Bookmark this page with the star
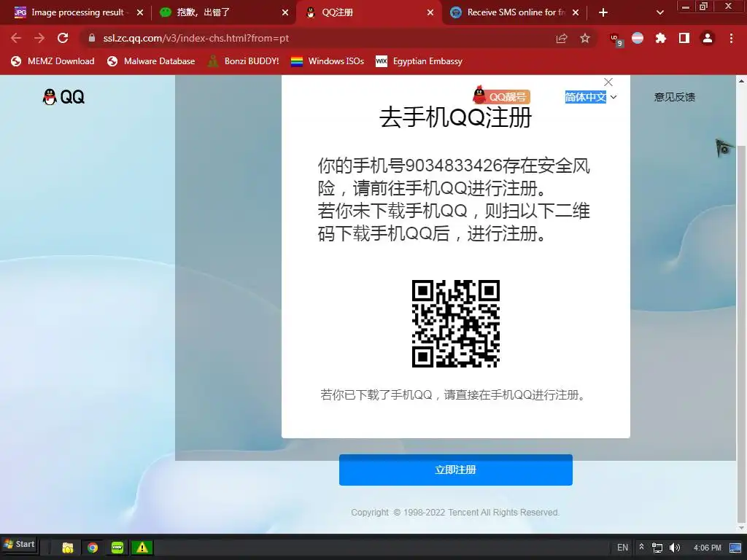This screenshot has height=560, width=747. click(x=585, y=38)
